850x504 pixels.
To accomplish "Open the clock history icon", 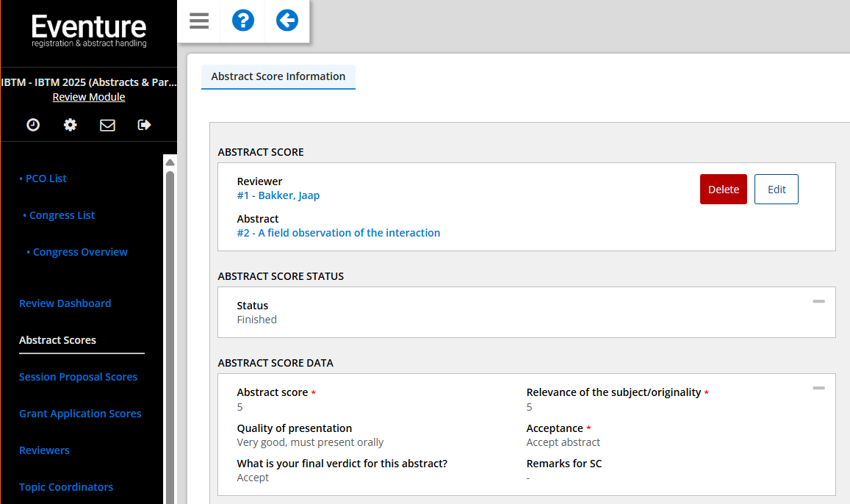I will 33,125.
